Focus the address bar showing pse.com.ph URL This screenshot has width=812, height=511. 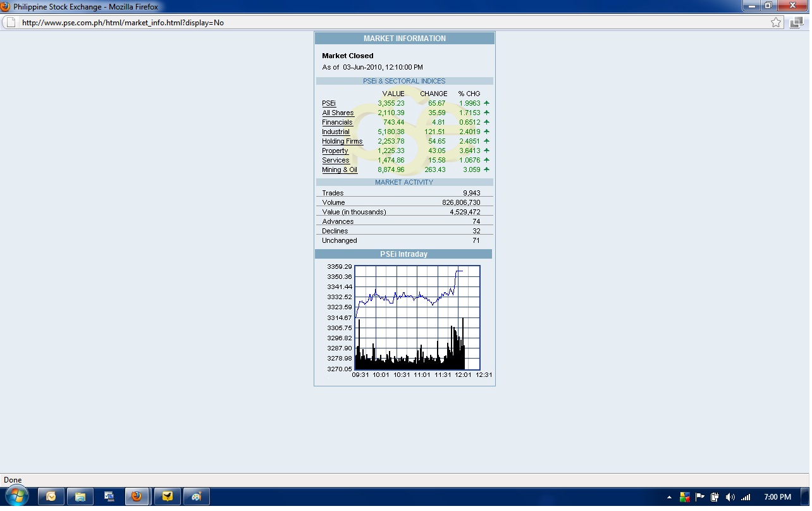[392, 23]
